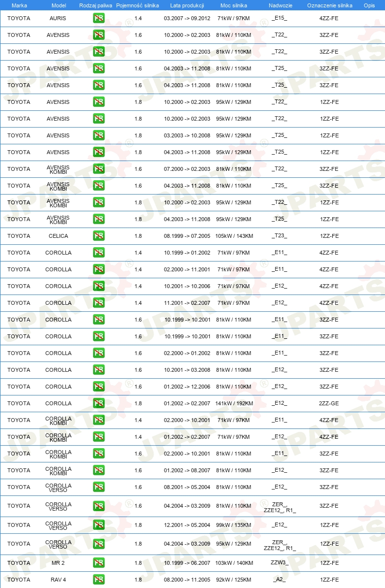This screenshot has height=588, width=385.
Task: Click production years 12.2001 -> 05.2004
Action: (x=187, y=525)
